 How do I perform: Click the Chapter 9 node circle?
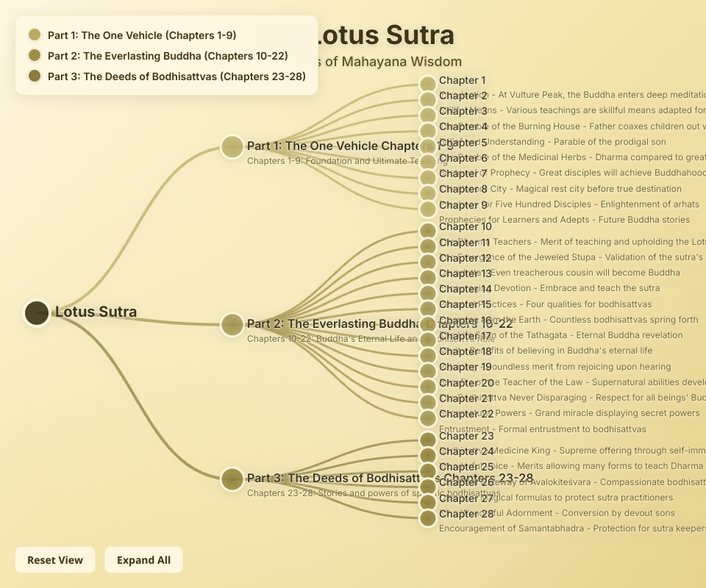[428, 208]
